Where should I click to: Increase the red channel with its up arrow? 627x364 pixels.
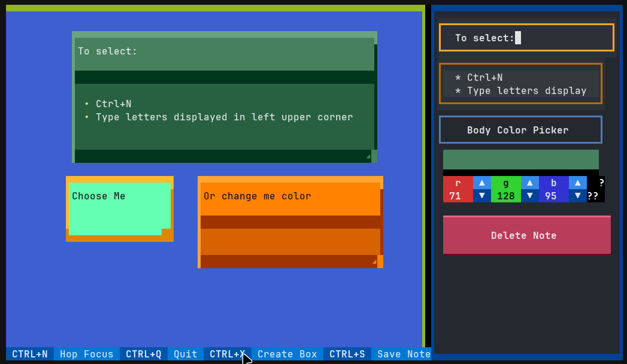pos(482,183)
